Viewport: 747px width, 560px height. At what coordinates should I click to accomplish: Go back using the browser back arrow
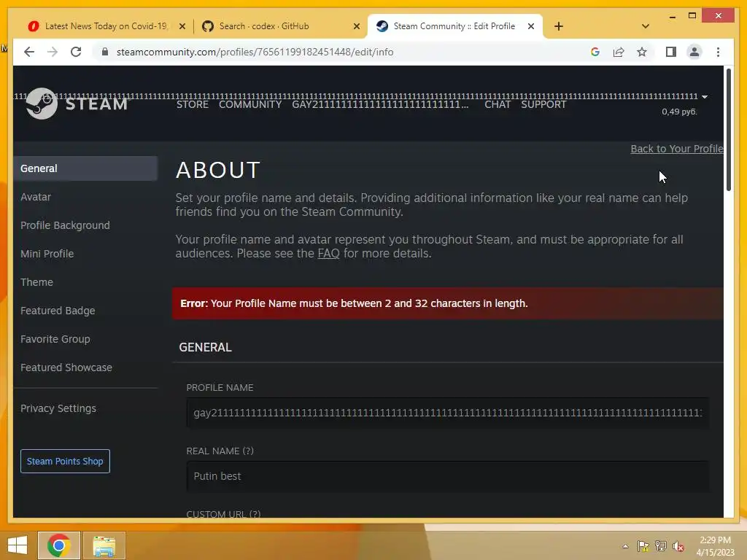coord(29,52)
